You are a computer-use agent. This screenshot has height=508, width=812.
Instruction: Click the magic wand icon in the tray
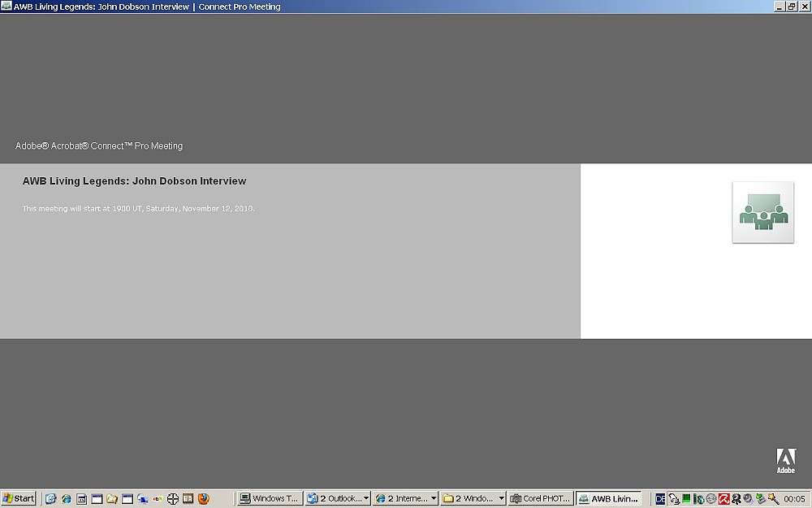(774, 499)
